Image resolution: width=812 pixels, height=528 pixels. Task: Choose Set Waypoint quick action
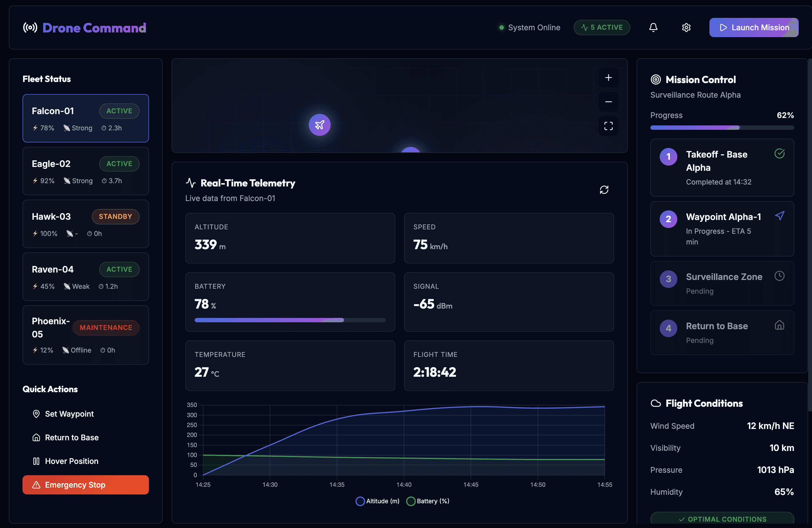(69, 414)
